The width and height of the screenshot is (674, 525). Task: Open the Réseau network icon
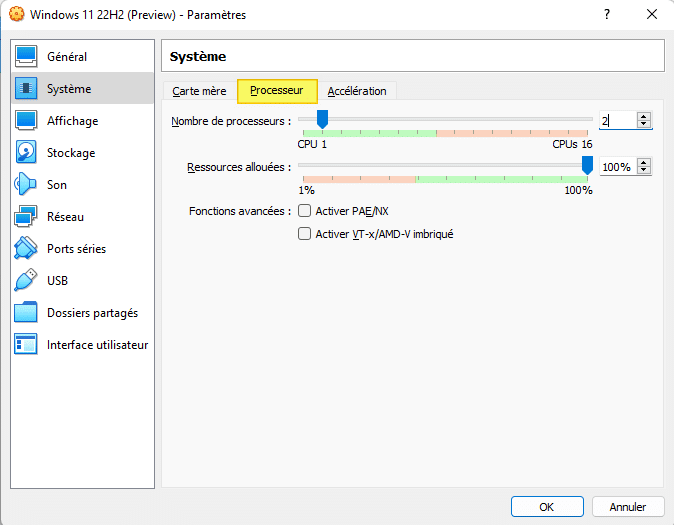(x=26, y=217)
